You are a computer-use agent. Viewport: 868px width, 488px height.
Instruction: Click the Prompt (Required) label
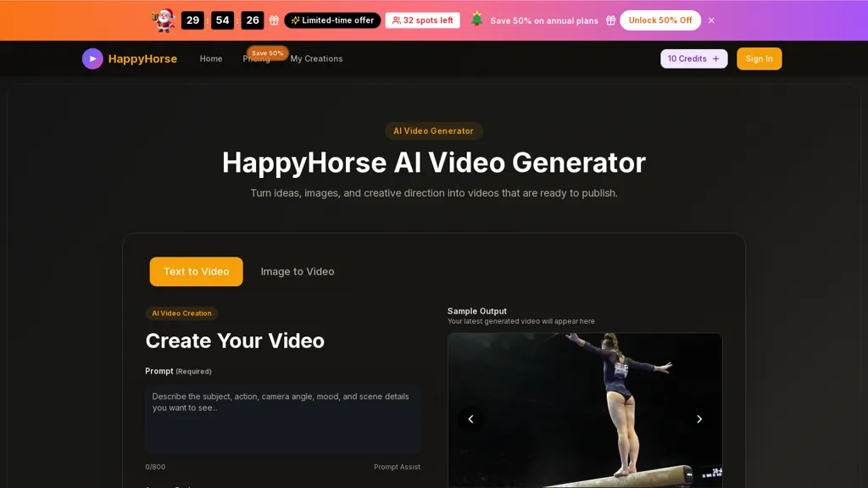tap(178, 371)
